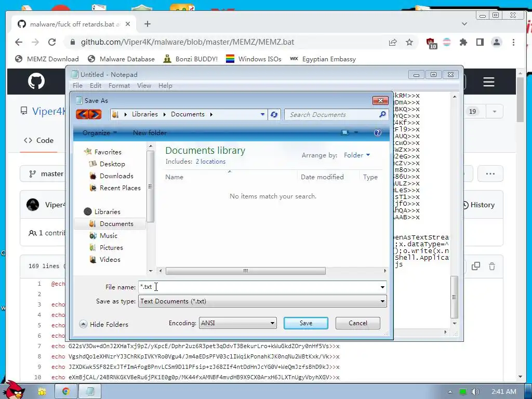
Task: Open the view options dropdown arrow
Action: coord(356,132)
